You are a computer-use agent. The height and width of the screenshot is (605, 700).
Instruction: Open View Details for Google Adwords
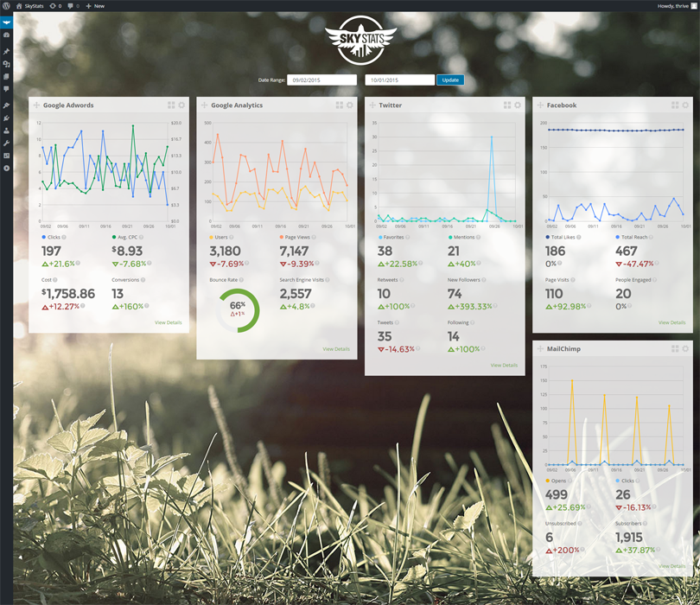point(169,322)
